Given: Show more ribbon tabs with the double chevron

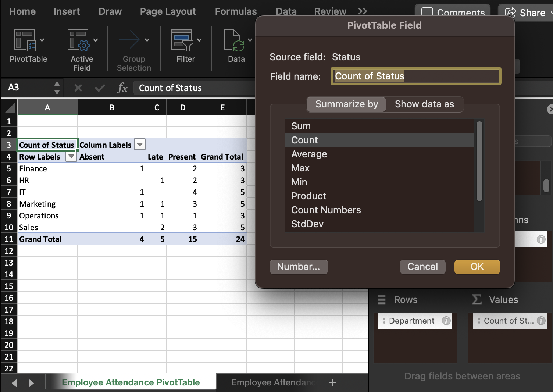Looking at the screenshot, I should pos(363,11).
